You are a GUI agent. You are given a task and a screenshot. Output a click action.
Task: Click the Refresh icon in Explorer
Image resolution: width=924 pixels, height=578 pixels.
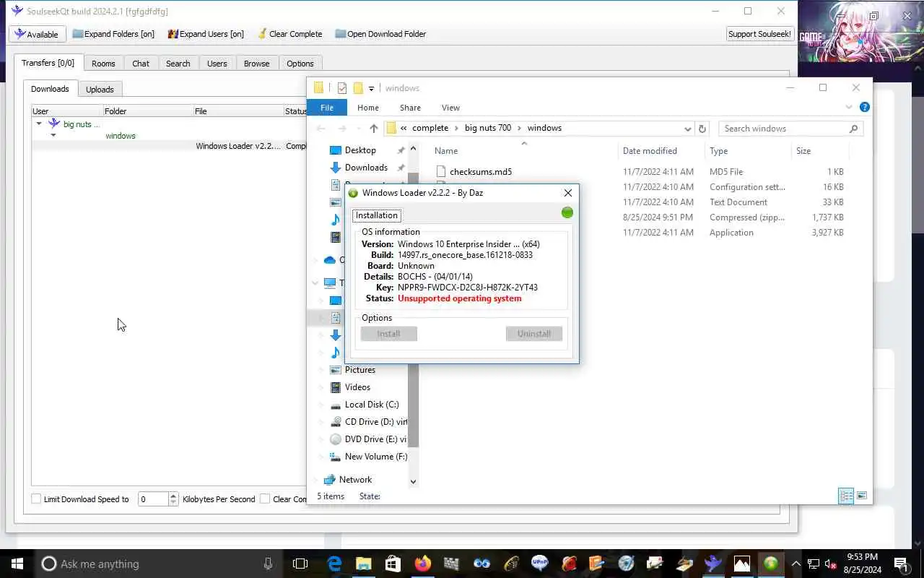[702, 129]
